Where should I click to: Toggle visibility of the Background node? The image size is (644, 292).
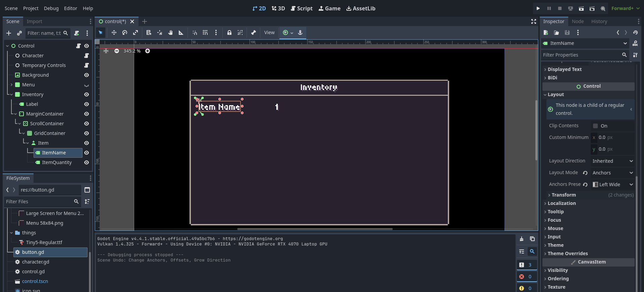(x=87, y=75)
